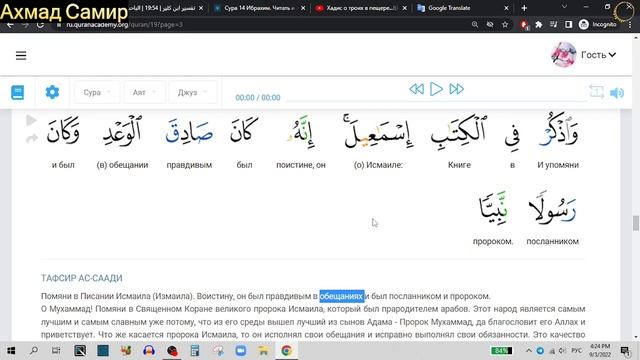Open the tab search chevron

tap(564, 7)
